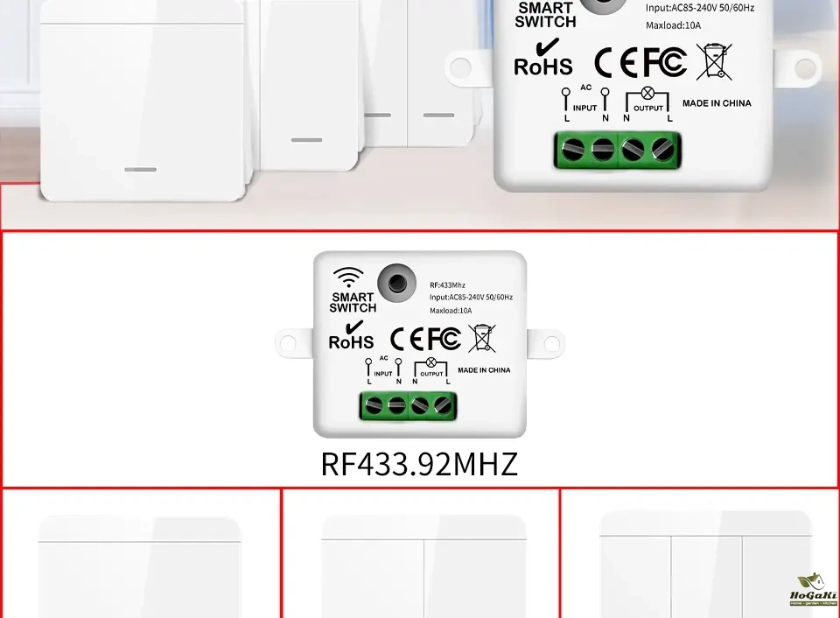Click the round pairing button on center module
This screenshot has height=618, width=840.
coord(397,283)
